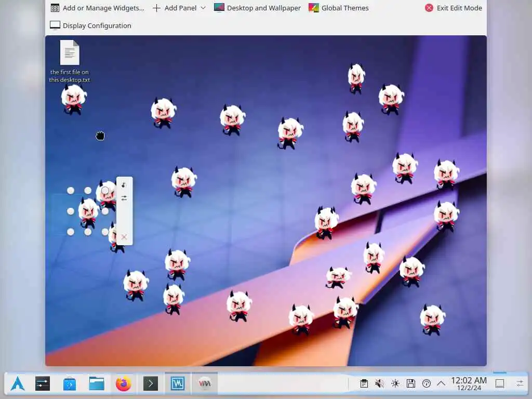
Task: Click the widget configure sliders icon
Action: click(124, 198)
